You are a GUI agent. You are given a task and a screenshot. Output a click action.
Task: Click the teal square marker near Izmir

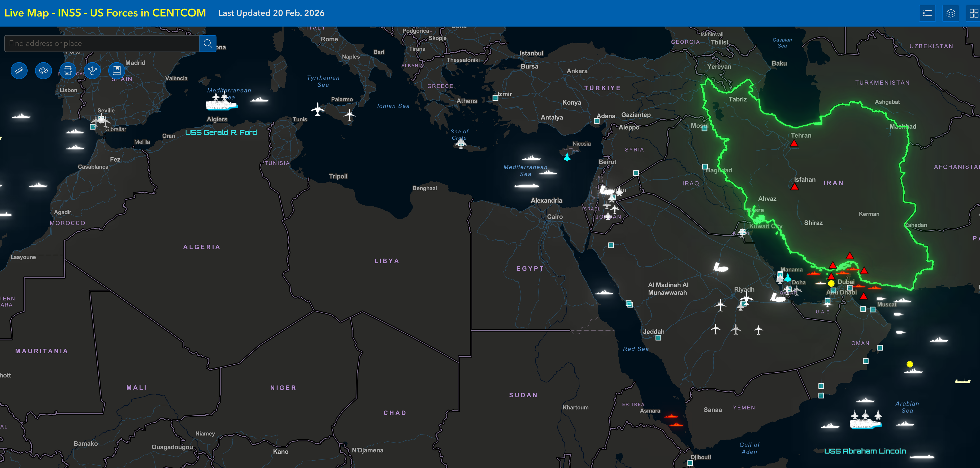coord(495,98)
